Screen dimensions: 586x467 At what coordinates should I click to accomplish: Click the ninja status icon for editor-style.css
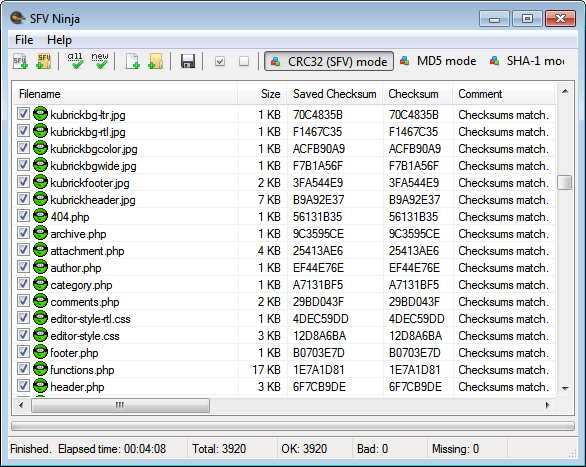point(40,335)
